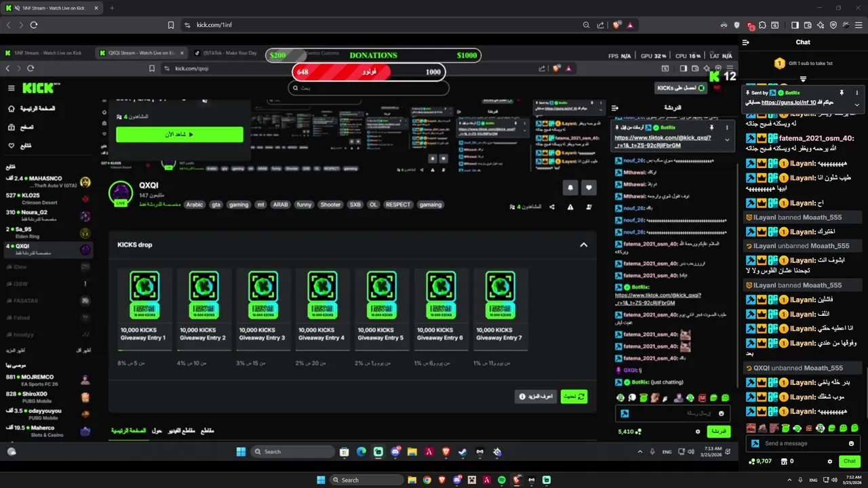This screenshot has width=868, height=488.
Task: Open 10,000 KICKS Giveaway Entry 1 card
Action: (144, 309)
